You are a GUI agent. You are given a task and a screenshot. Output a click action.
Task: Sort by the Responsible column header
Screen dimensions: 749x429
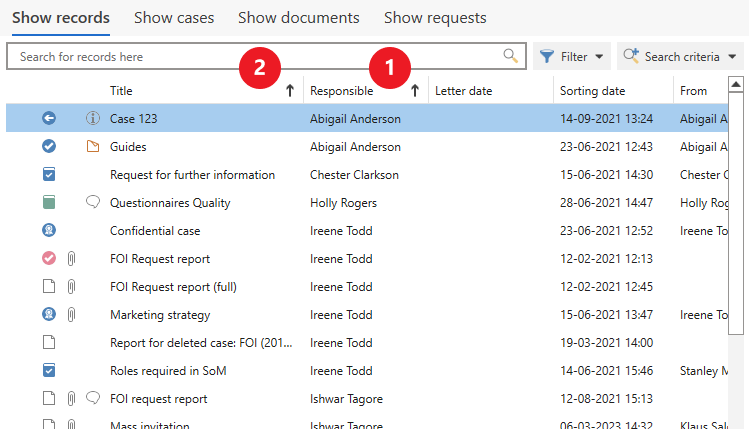click(x=341, y=91)
